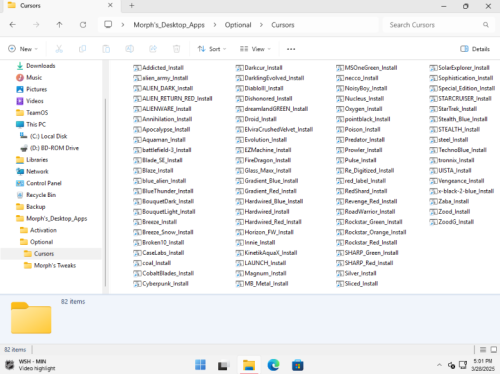500x374 pixels.
Task: Select Network in navigation pane
Action: point(37,171)
